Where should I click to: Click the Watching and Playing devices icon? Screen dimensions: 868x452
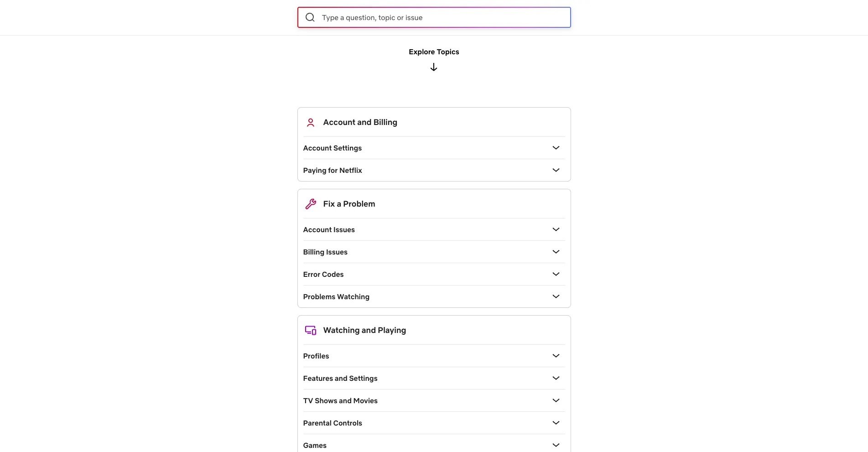pos(311,330)
